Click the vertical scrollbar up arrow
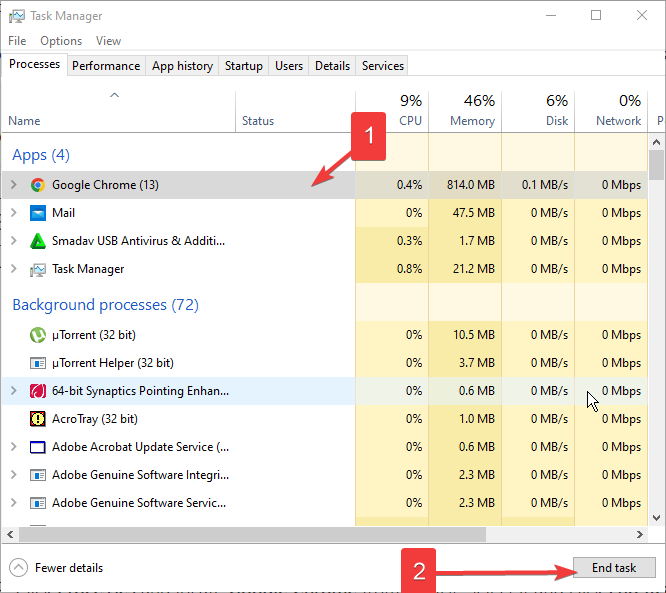The height and width of the screenshot is (593, 666). [656, 142]
